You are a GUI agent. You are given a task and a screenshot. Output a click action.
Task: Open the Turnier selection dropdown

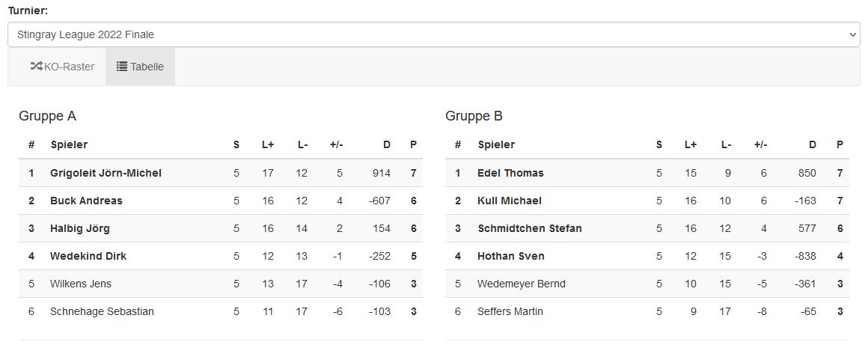[433, 34]
